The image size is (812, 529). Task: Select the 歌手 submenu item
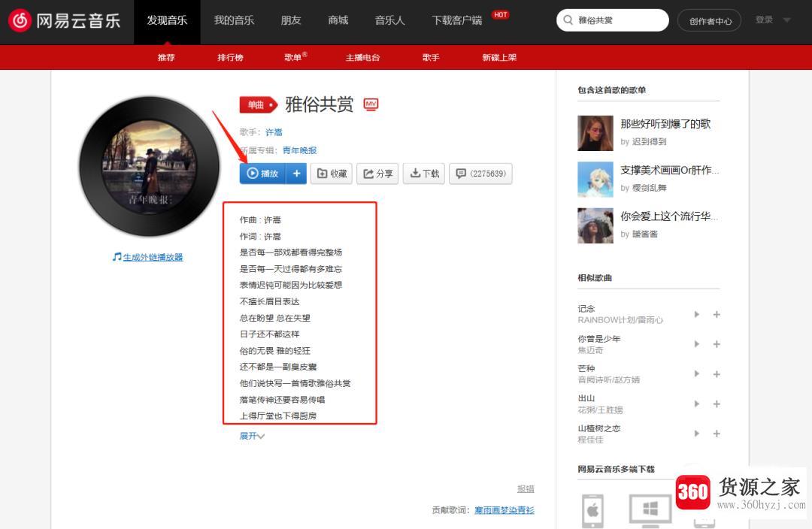click(x=431, y=57)
